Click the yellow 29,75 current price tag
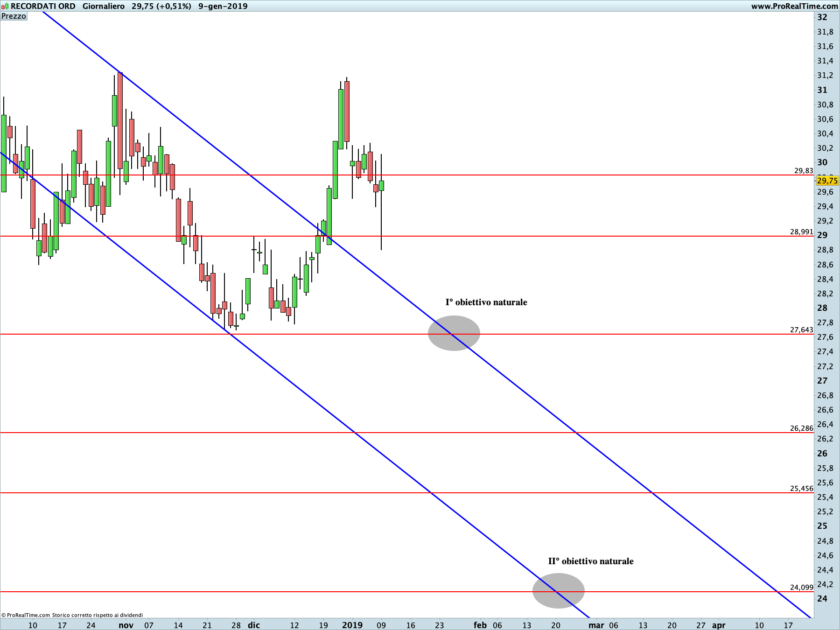 (x=827, y=181)
